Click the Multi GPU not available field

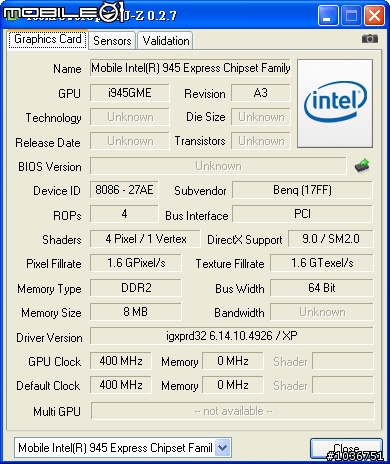(233, 411)
